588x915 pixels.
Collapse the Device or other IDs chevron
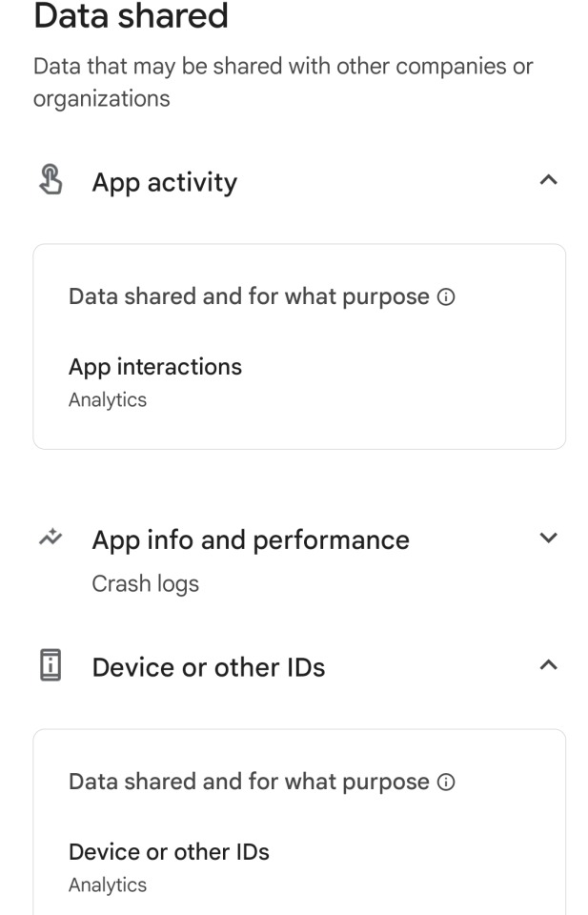[548, 665]
